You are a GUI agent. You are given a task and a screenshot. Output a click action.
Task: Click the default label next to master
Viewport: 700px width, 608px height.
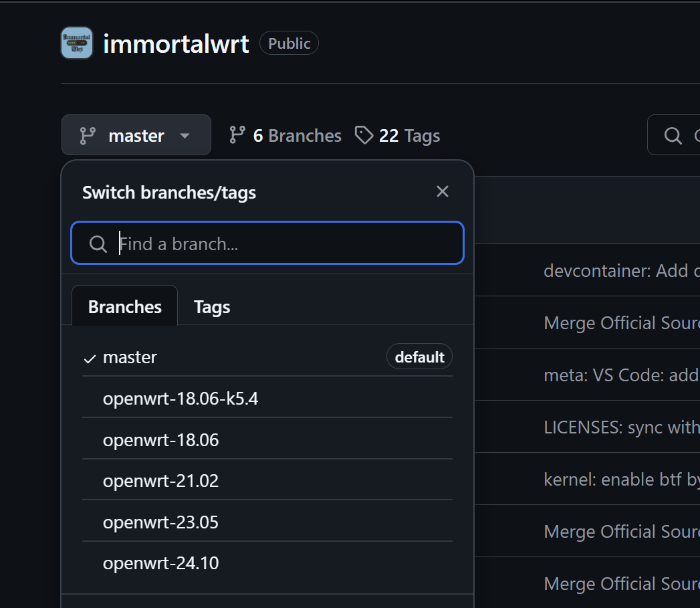(x=419, y=357)
